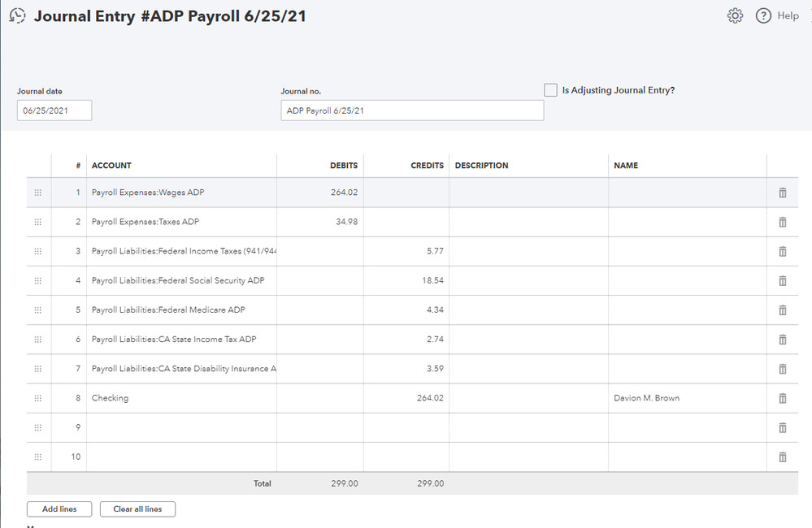This screenshot has width=812, height=528.
Task: Click description cell for Payroll Expenses:Taxes ADP
Action: point(528,222)
